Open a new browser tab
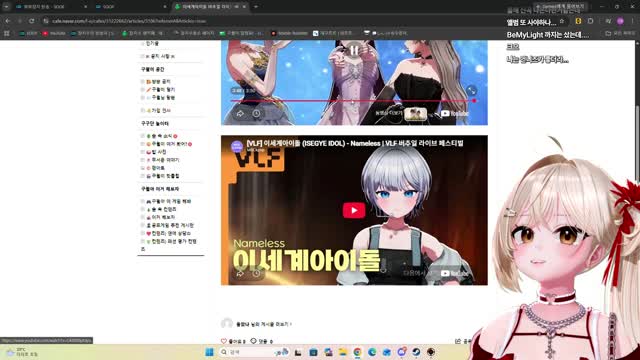 [256, 7]
